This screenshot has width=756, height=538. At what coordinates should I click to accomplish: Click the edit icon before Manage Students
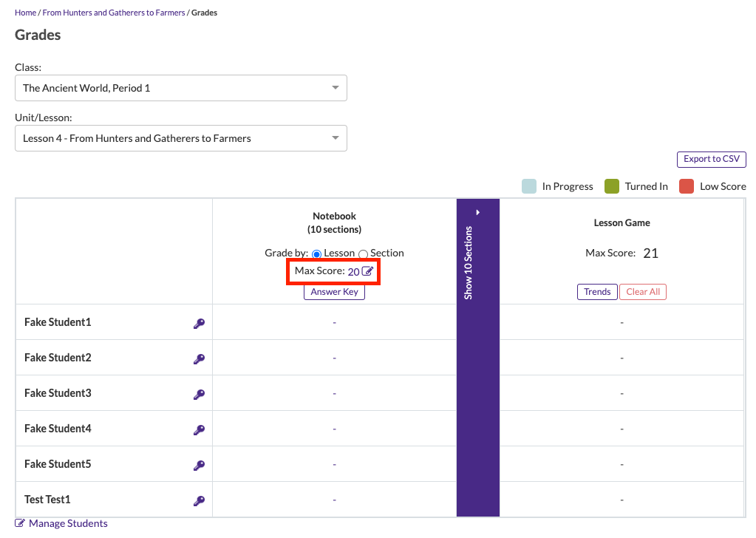(20, 522)
